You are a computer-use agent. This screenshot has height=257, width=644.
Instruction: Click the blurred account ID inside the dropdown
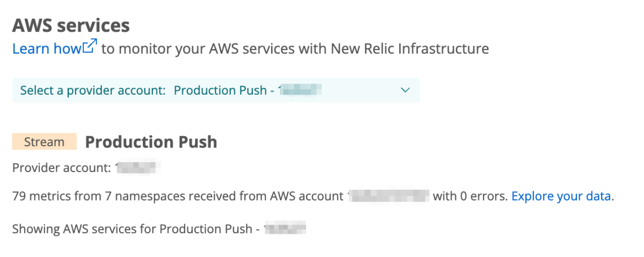[300, 90]
